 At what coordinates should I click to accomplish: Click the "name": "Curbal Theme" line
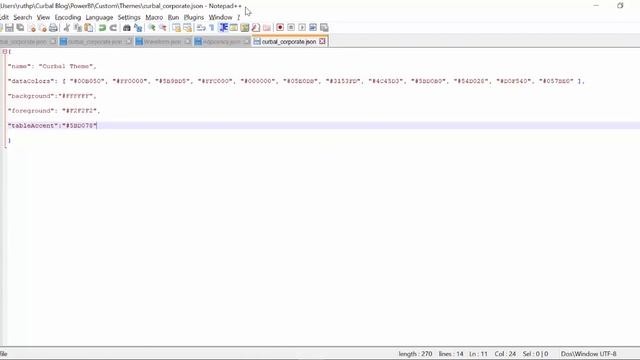[52, 66]
